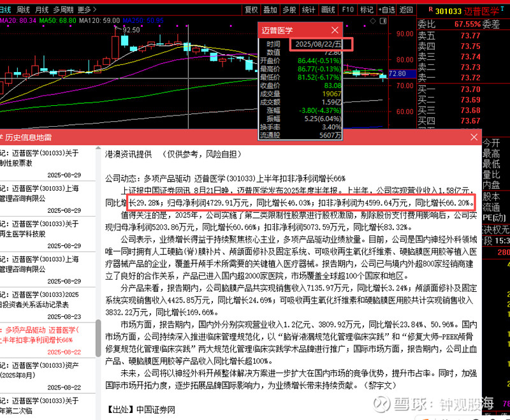The height and width of the screenshot is (420, 510).
Task: Click the 迈普医学 stock name in header
Action: coord(481,11)
